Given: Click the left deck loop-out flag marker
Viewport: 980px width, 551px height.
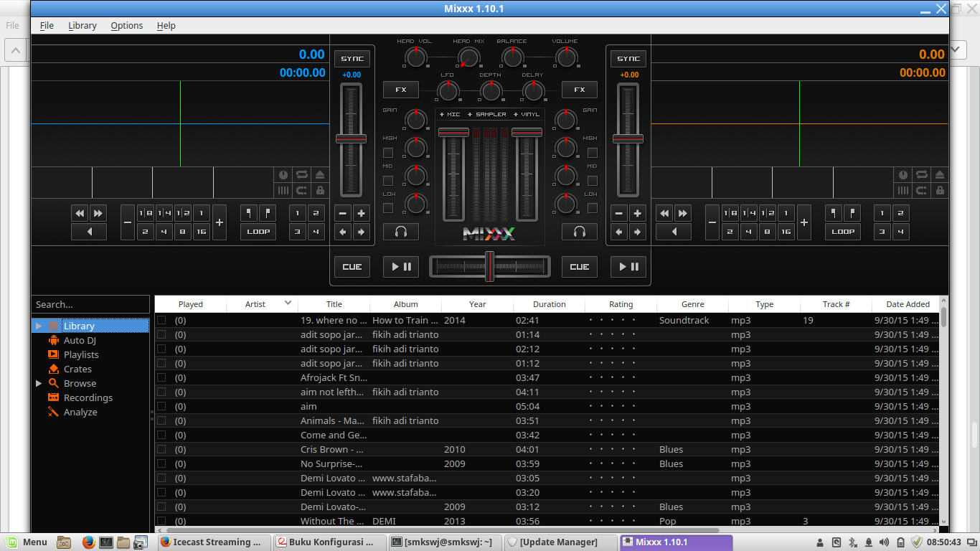Looking at the screenshot, I should 267,213.
